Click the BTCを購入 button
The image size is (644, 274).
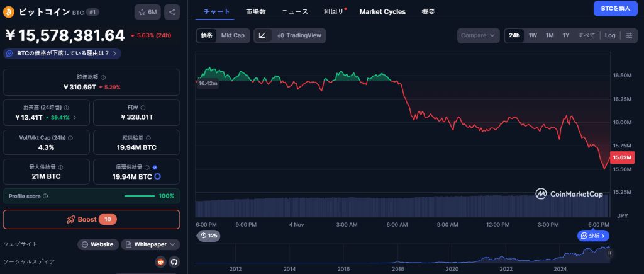click(615, 8)
